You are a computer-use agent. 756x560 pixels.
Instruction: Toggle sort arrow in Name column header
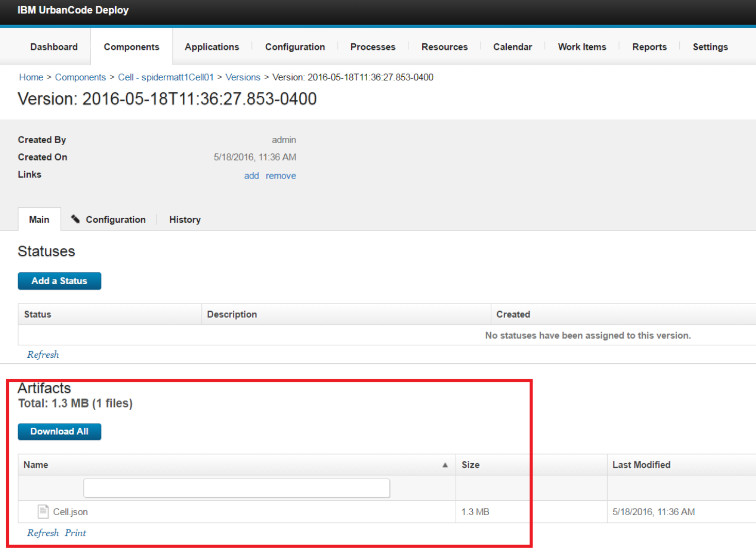pyautogui.click(x=445, y=465)
